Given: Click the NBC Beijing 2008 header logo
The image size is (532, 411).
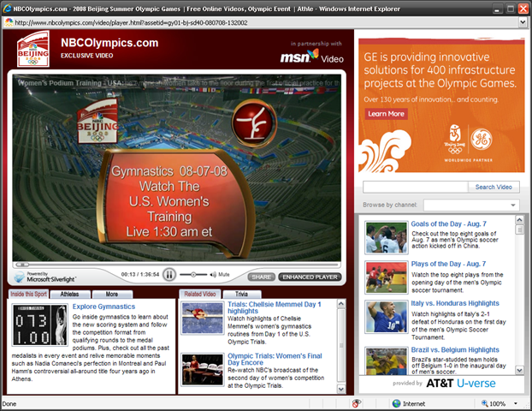Looking at the screenshot, I should (33, 49).
